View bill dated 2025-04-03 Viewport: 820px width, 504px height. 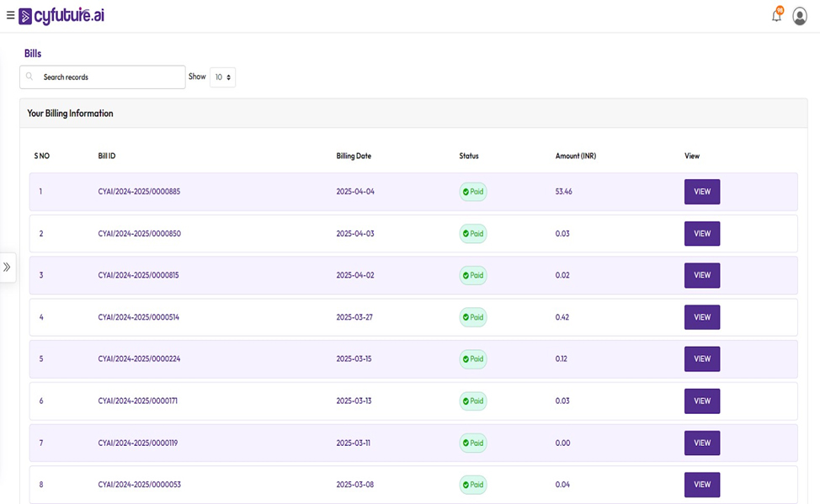coord(701,234)
